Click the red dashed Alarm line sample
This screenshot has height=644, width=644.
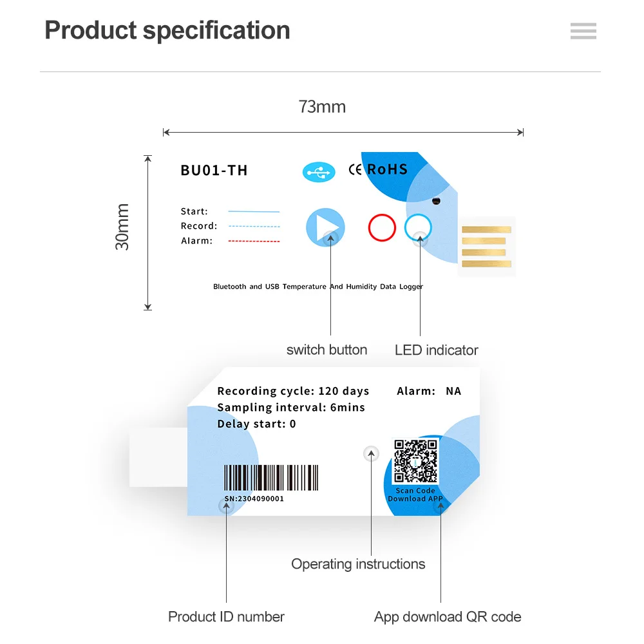coord(254,241)
